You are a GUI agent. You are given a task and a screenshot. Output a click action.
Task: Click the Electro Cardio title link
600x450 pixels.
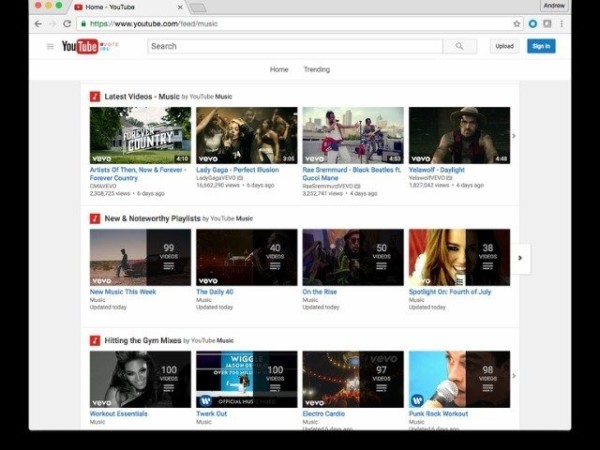pos(324,414)
